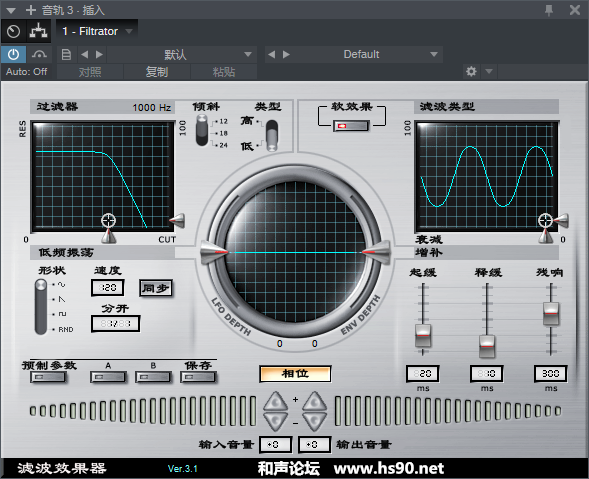
Task: Toggle the 类型 high/low filter switch
Action: click(x=272, y=135)
